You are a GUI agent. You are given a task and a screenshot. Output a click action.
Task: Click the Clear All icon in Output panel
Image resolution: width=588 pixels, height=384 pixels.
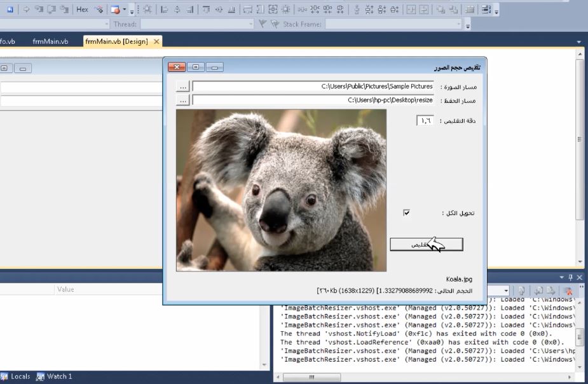coord(568,291)
